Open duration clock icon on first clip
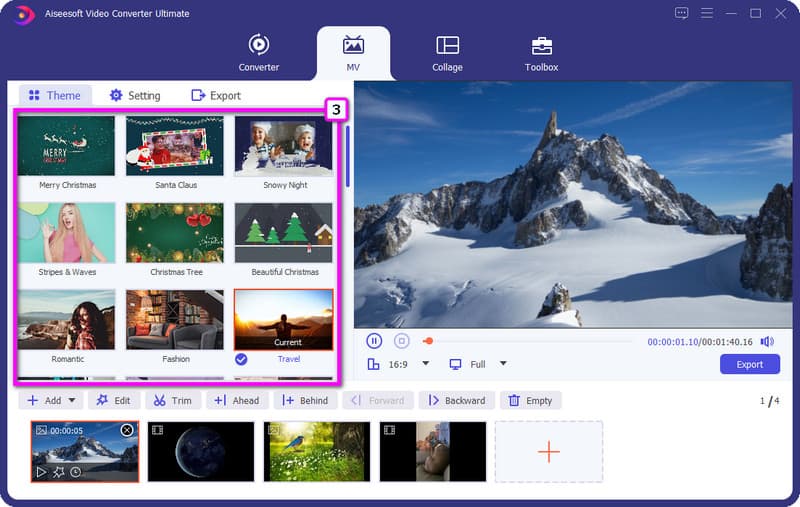This screenshot has height=507, width=800. point(76,472)
